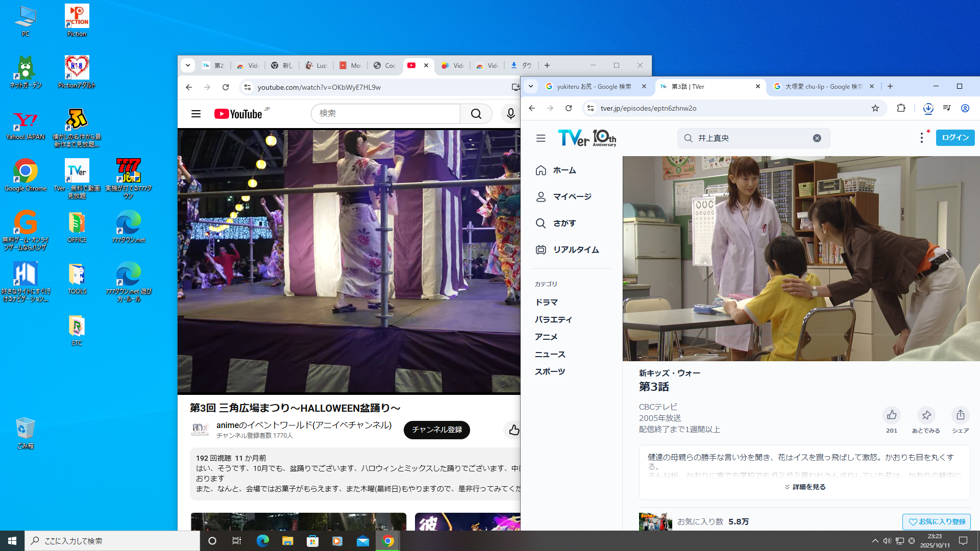The height and width of the screenshot is (551, 980).
Task: Click the TVer share icon
Action: pos(960,415)
